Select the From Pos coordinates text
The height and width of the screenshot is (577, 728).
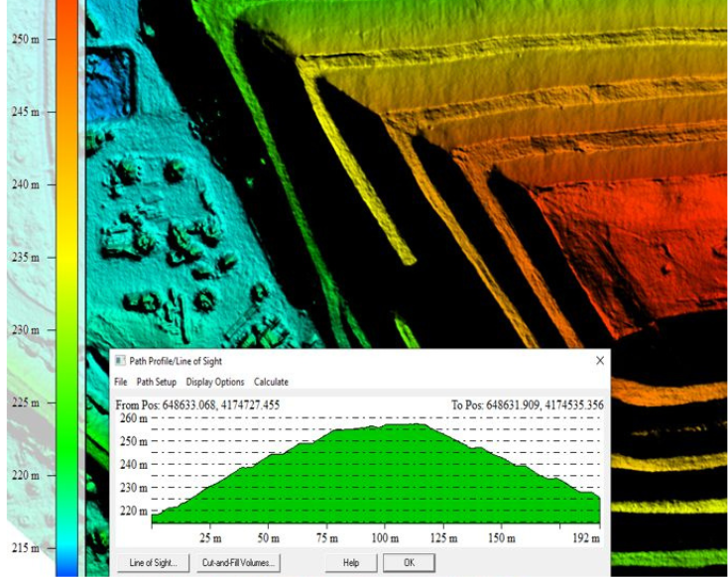[x=197, y=405]
